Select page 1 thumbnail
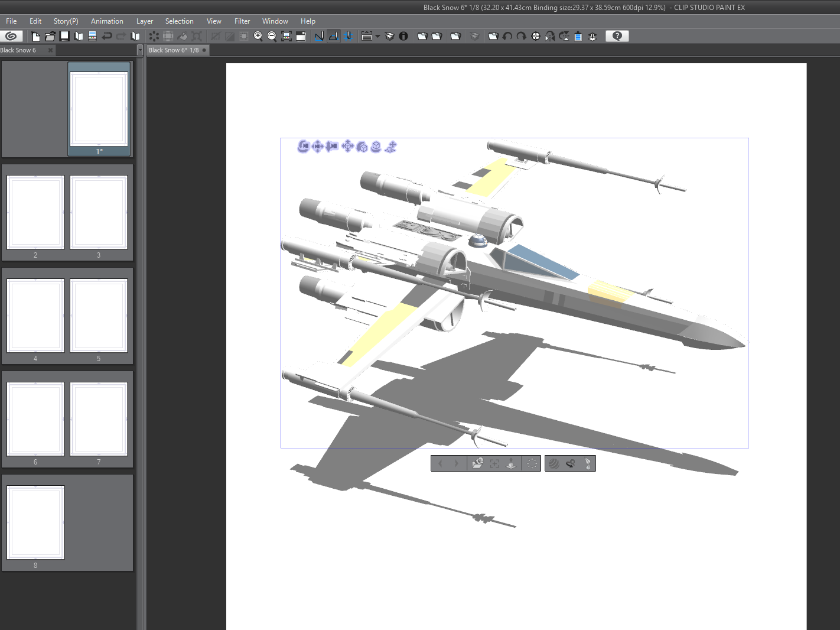Screen dimensions: 840x630 (99, 109)
